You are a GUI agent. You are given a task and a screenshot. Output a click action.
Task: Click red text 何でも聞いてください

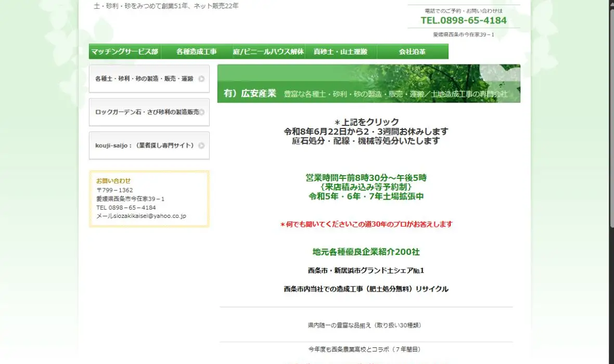366,224
